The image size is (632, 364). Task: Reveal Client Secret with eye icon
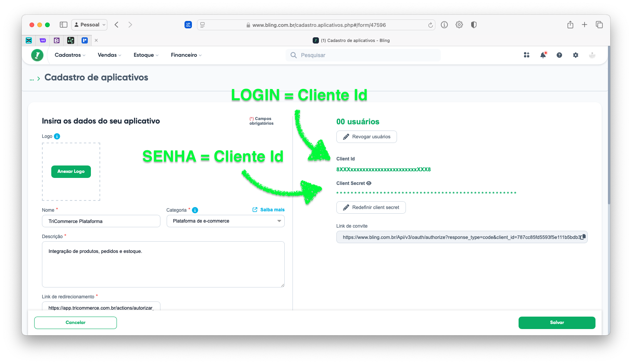coord(369,183)
